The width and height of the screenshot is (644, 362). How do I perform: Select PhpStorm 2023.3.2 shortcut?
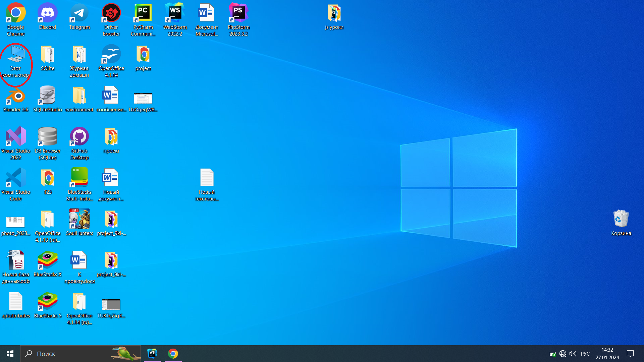239,19
